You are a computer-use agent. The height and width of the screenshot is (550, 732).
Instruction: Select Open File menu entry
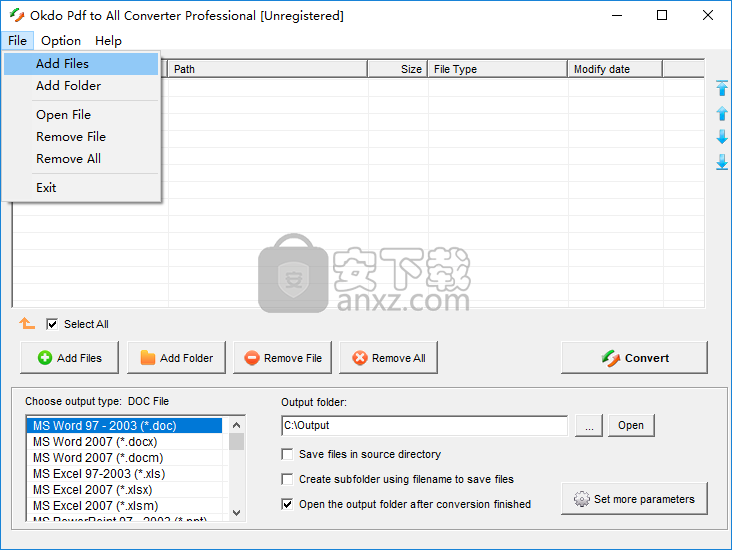[81, 114]
